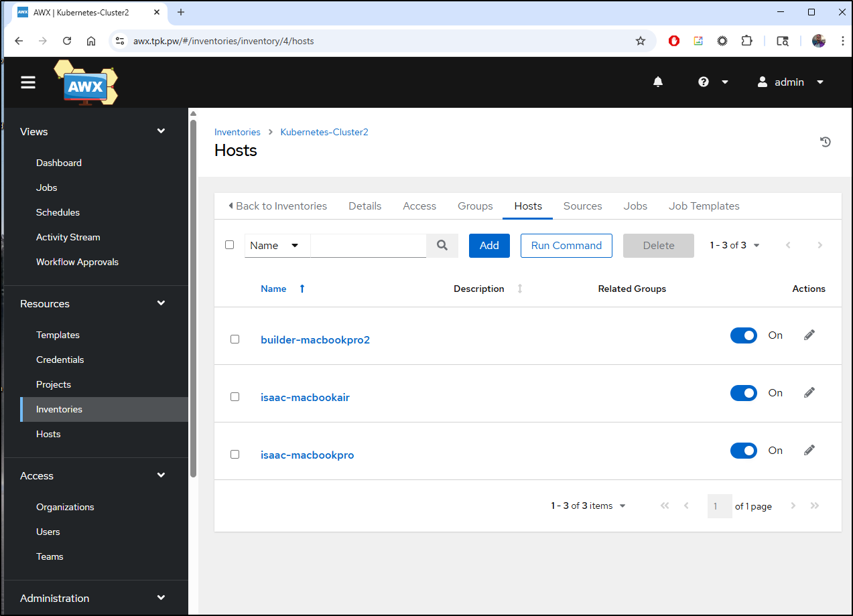Go back in browser history
The image size is (853, 616).
click(19, 41)
